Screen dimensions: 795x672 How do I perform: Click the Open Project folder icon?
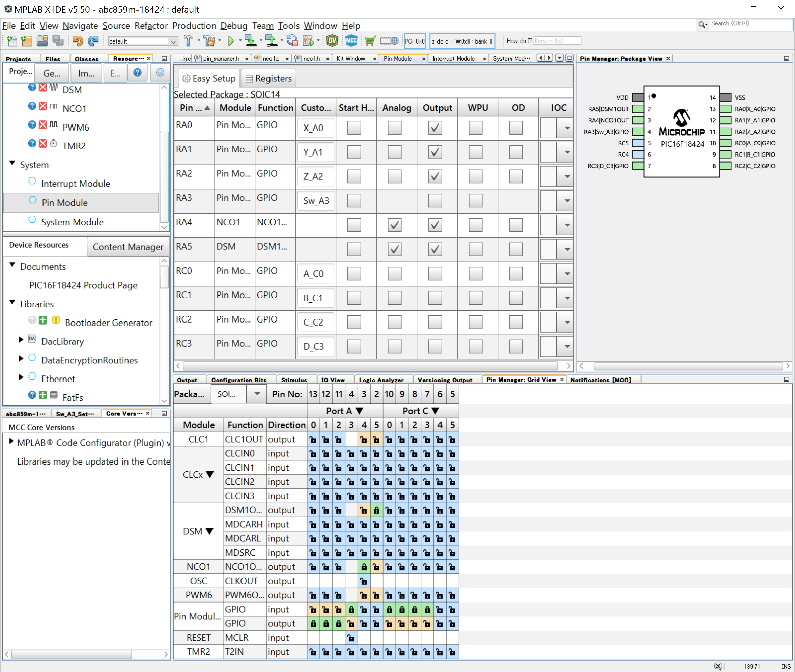(42, 41)
